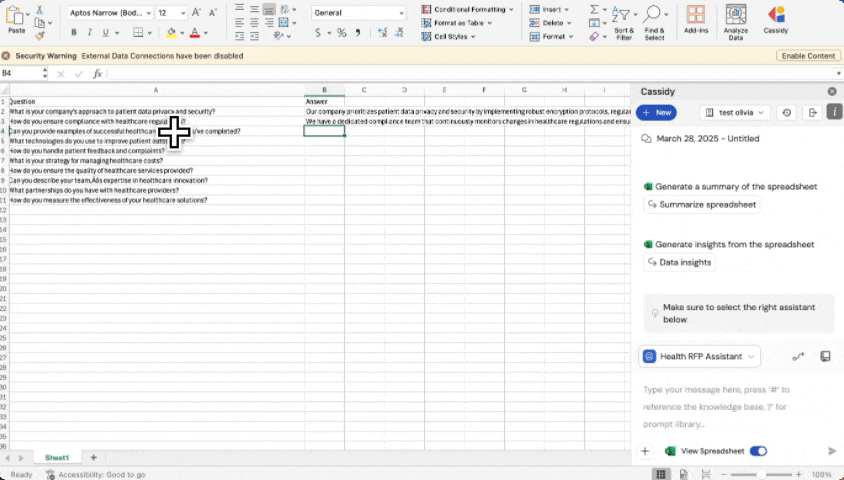Click the Cut scissors icon

[x=39, y=10]
